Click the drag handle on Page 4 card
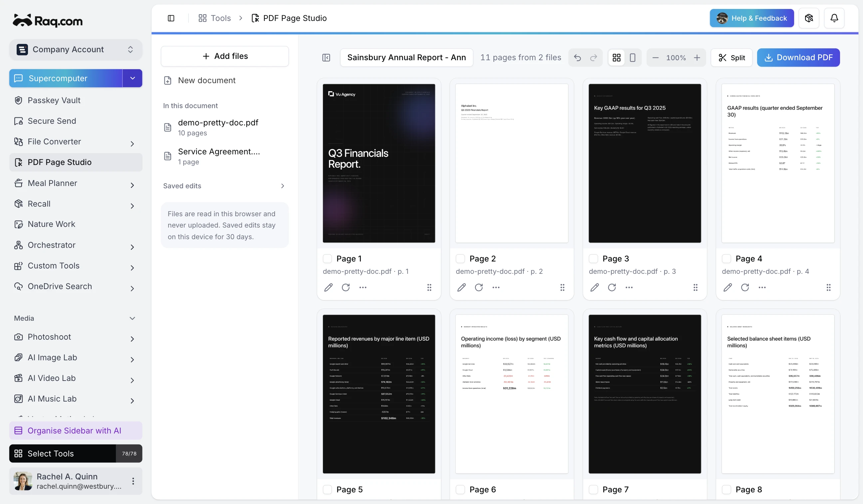863x504 pixels. click(x=828, y=287)
